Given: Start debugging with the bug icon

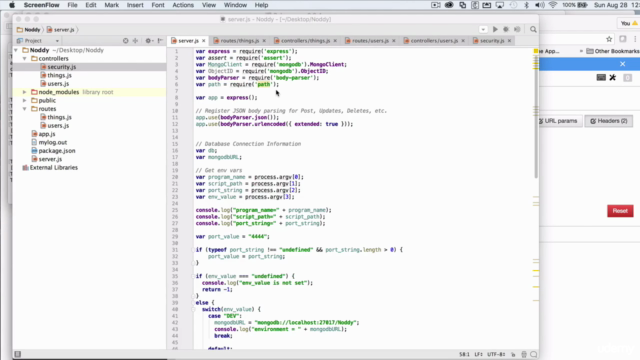Looking at the screenshot, I should (506, 29).
